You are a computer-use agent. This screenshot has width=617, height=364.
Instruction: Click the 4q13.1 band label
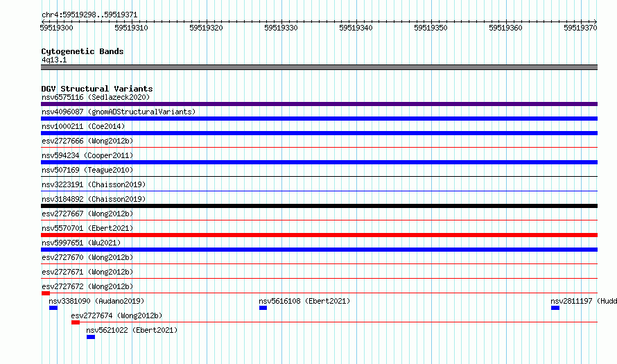coord(54,60)
